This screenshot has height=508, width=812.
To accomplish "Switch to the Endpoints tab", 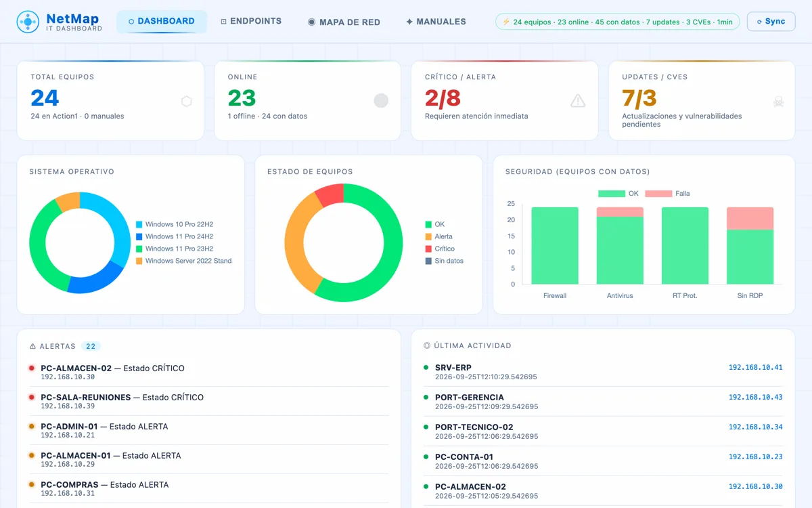I will point(251,22).
